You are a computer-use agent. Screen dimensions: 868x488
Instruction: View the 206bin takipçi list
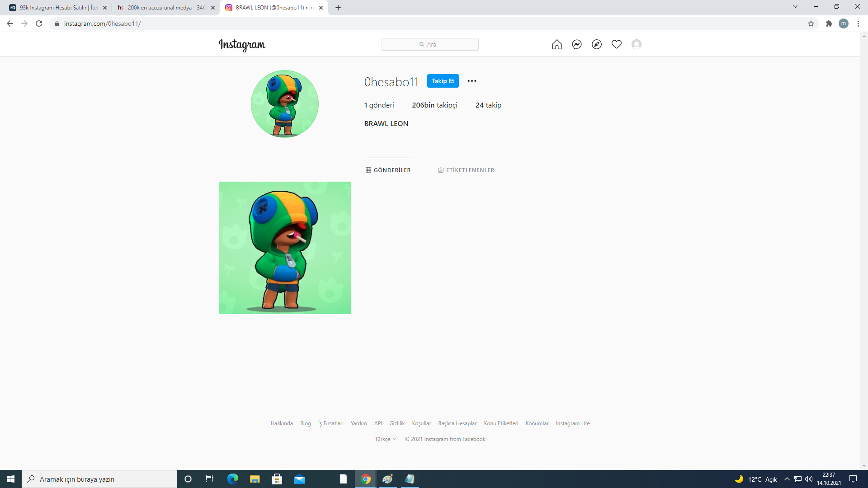coord(434,105)
